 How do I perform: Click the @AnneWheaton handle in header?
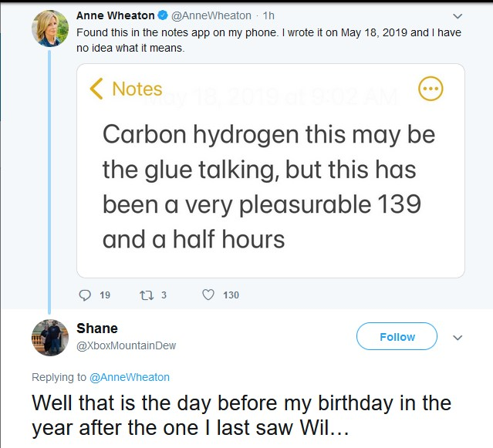coord(211,15)
